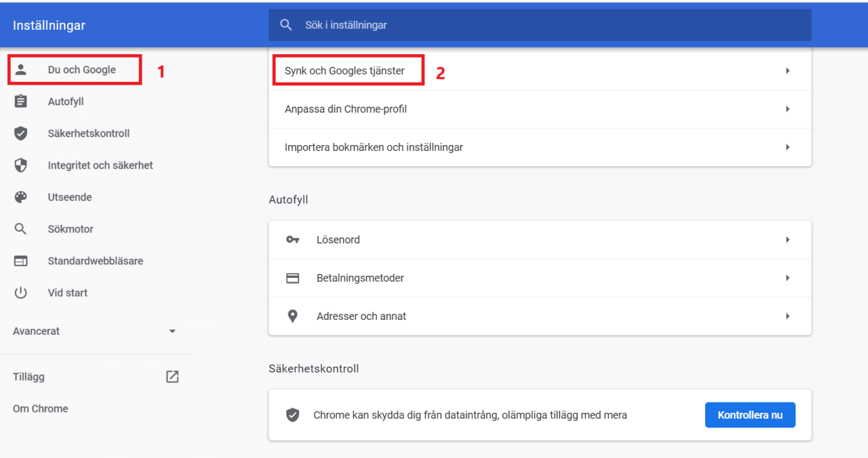
Task: Click the Lösenord label
Action: (338, 240)
